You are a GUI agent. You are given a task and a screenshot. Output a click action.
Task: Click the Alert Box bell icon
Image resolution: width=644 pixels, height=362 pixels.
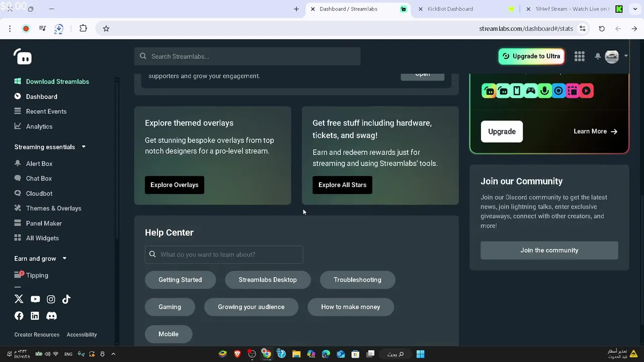tap(18, 163)
